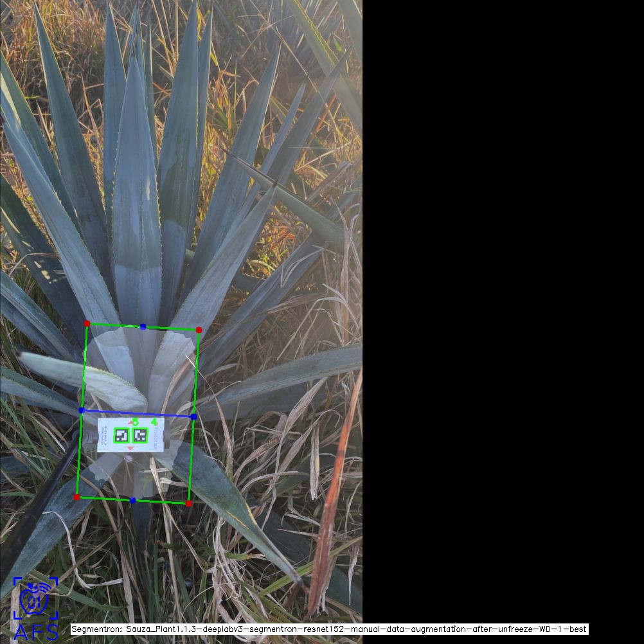644x644 pixels.
Task: Select the bottom-left red corner point
Action: click(x=76, y=497)
